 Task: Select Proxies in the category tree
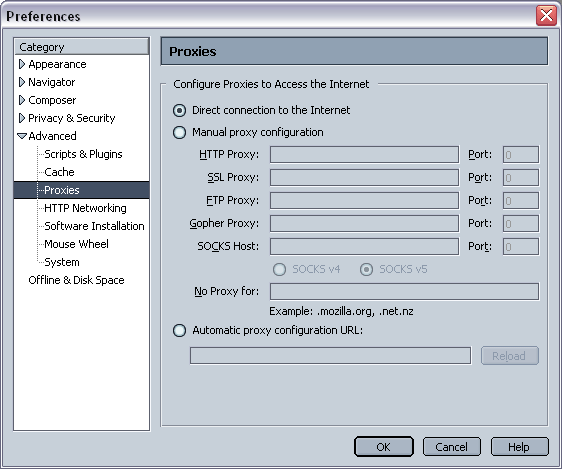pyautogui.click(x=62, y=190)
